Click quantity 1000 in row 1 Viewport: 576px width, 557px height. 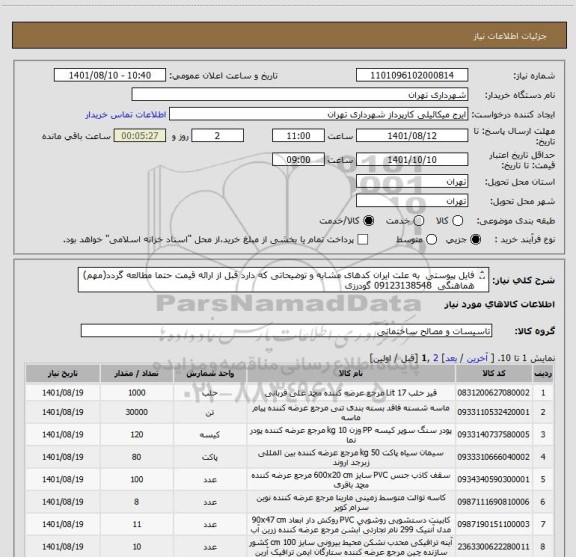(137, 393)
